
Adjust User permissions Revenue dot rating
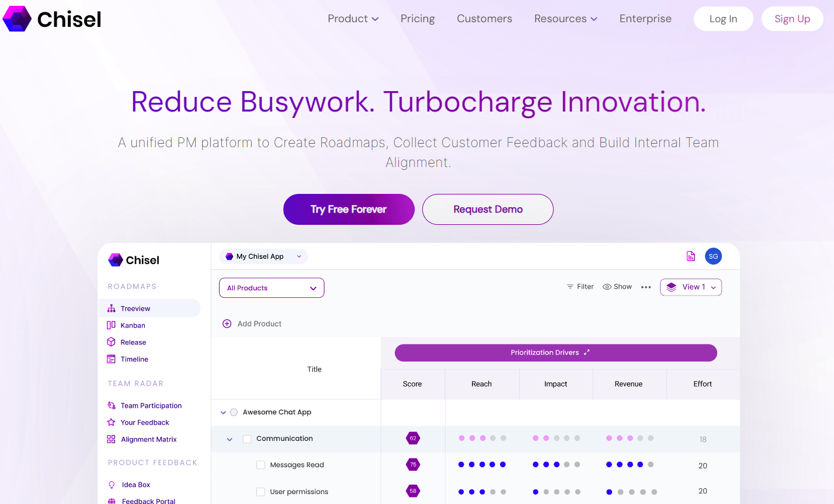(631, 492)
